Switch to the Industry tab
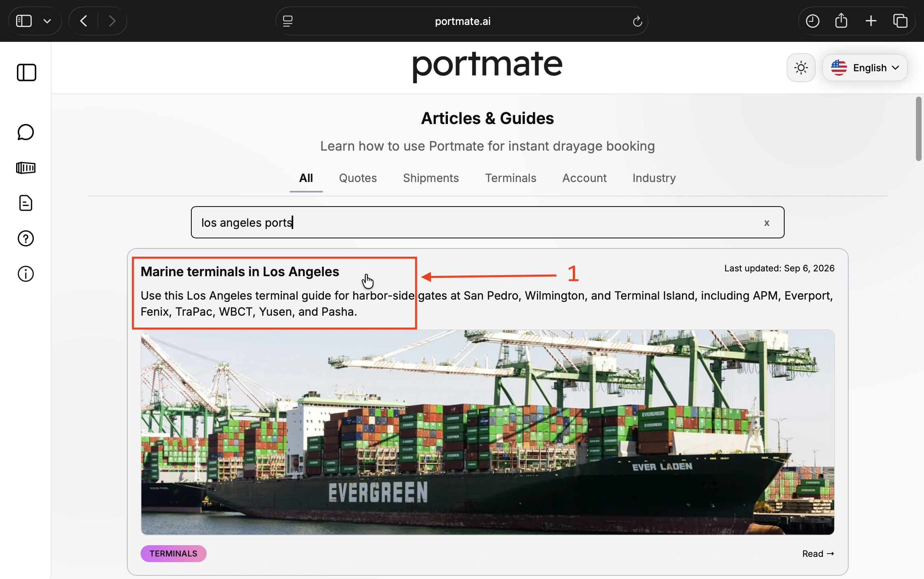The image size is (924, 579). click(654, 178)
